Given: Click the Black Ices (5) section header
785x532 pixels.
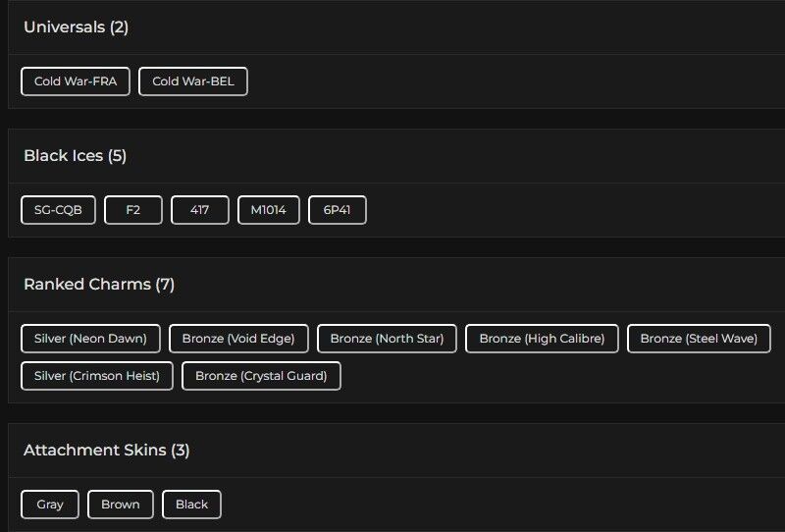Looking at the screenshot, I should [x=76, y=156].
